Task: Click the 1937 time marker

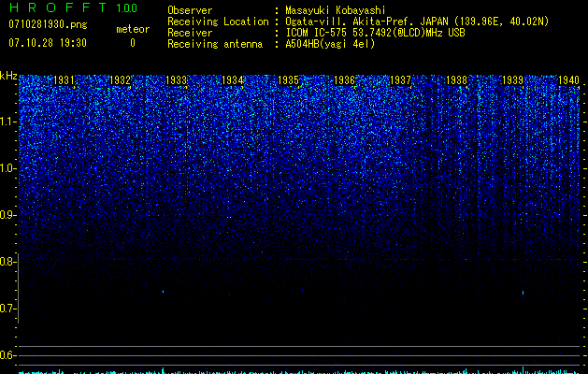Action: (x=400, y=80)
